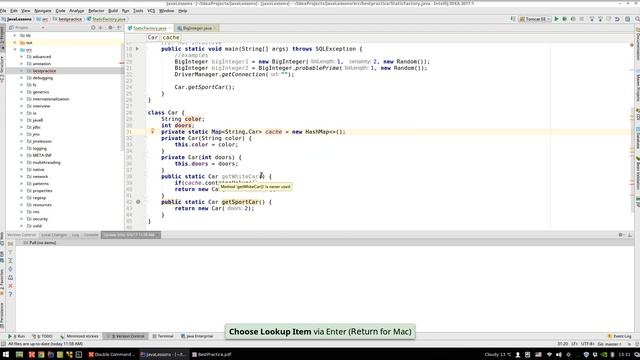
Task: Open the Log tab in Version Control
Action: tap(76, 235)
